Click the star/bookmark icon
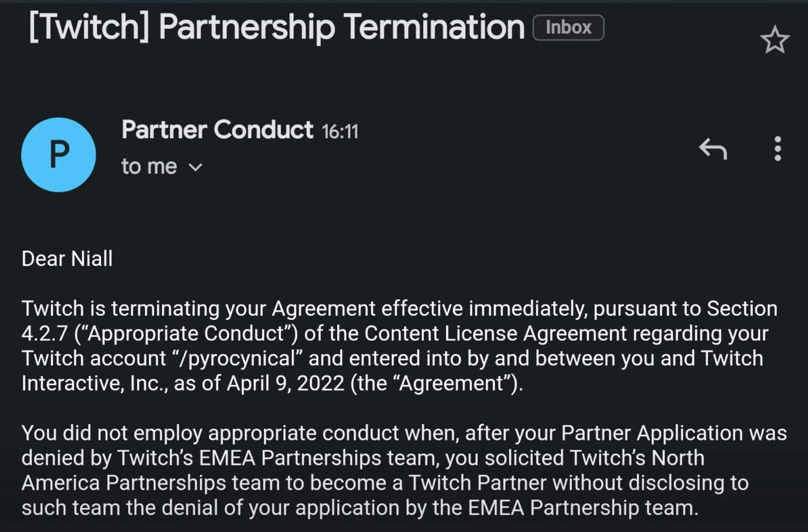The image size is (808, 532). point(776,41)
